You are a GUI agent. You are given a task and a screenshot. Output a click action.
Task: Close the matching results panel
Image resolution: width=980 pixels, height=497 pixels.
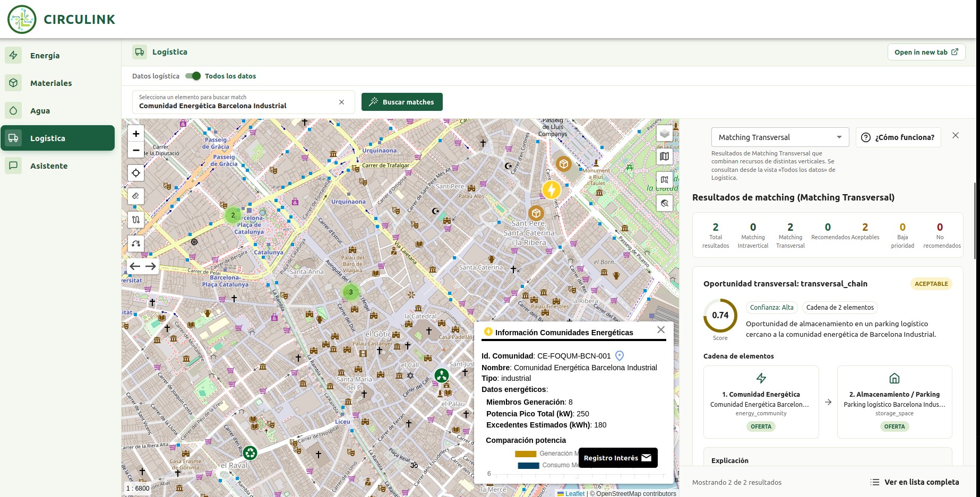(956, 135)
